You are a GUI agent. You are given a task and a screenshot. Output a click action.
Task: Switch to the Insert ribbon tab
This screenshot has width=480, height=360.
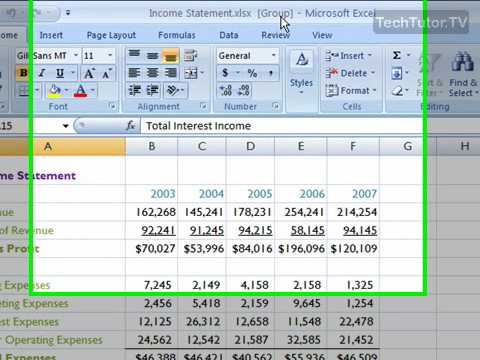[51, 35]
